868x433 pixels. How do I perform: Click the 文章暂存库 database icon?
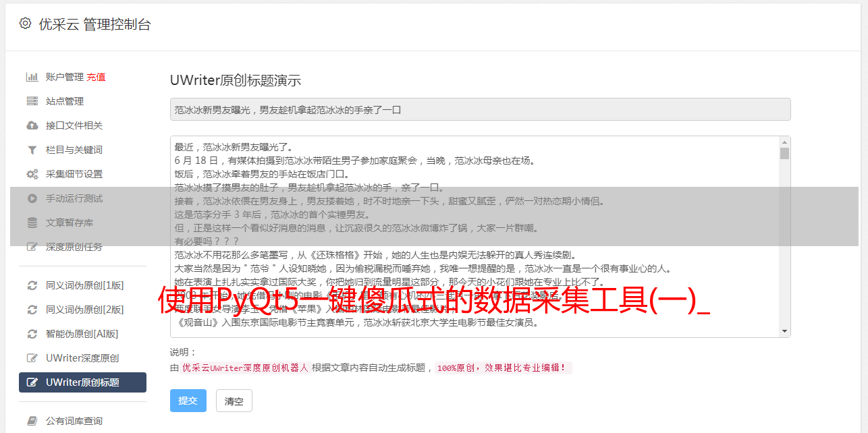(32, 223)
